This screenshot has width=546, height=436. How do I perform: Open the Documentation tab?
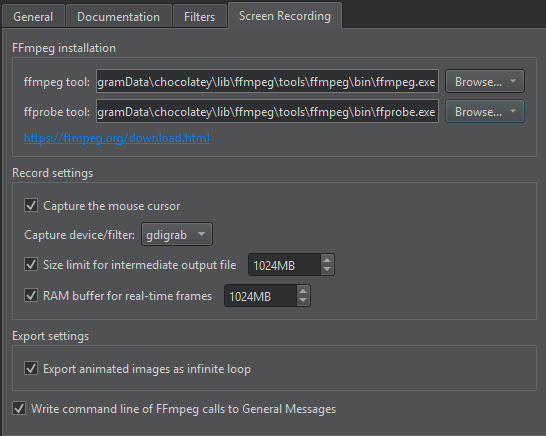[118, 16]
